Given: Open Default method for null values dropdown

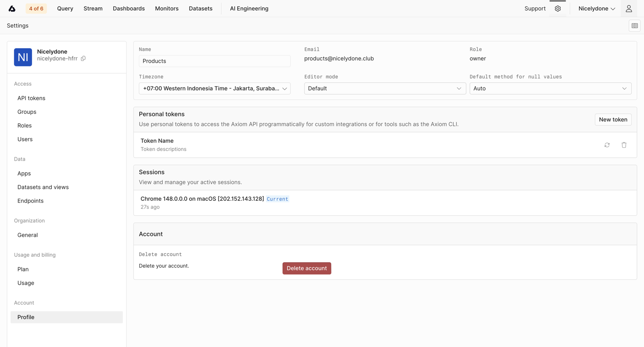Looking at the screenshot, I should pos(550,89).
